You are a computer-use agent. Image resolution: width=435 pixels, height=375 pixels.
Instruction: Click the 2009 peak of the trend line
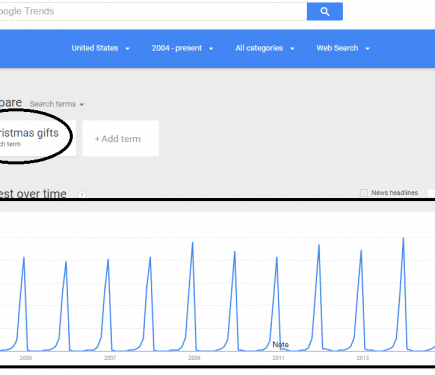(192, 243)
